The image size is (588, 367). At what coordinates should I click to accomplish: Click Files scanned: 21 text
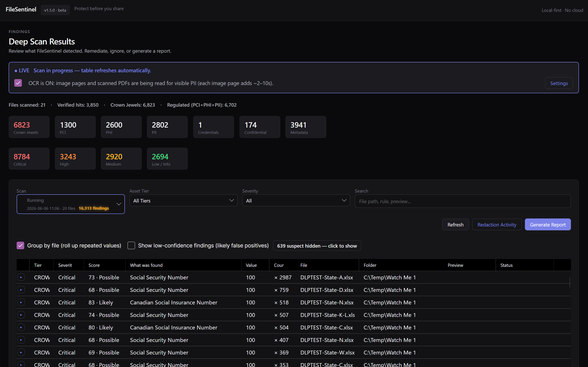point(27,105)
